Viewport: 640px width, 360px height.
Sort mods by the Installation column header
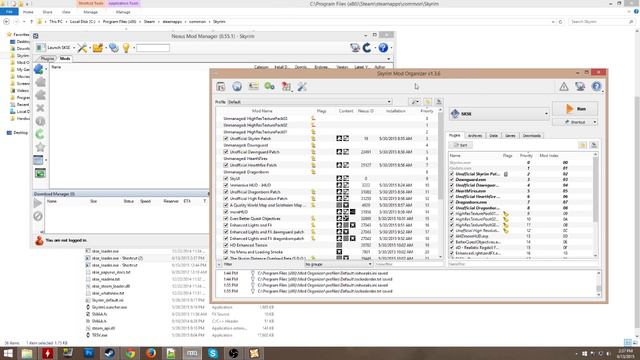pyautogui.click(x=396, y=111)
